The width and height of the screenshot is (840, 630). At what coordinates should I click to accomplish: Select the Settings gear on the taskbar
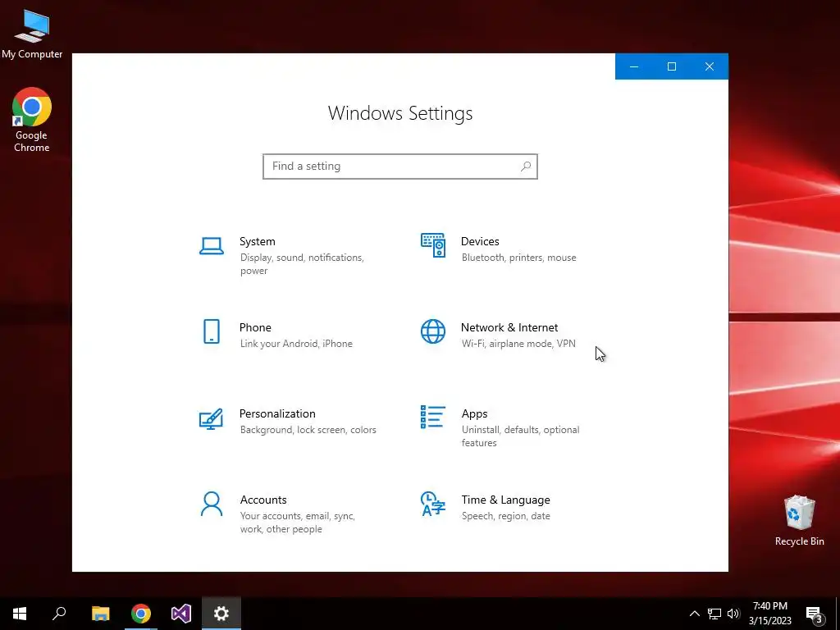(x=221, y=614)
